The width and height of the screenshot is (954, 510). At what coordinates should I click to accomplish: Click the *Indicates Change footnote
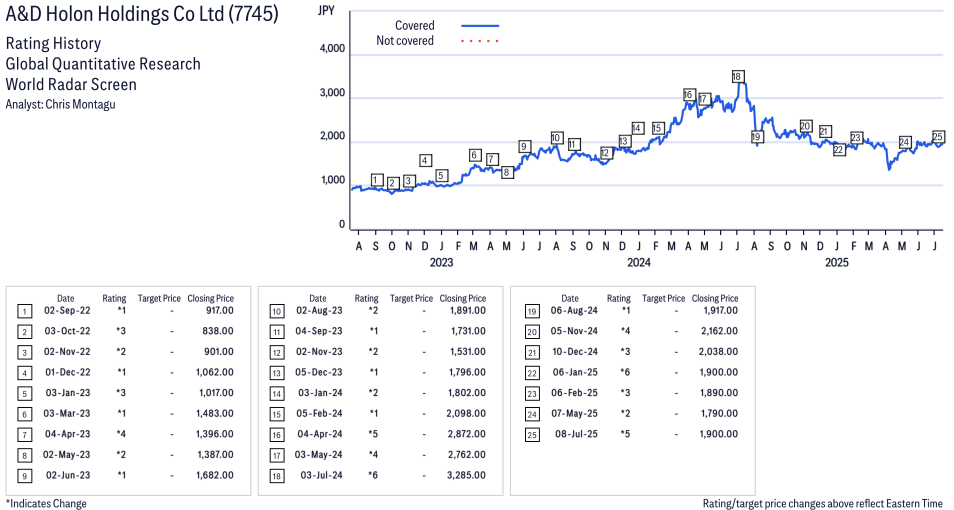(x=46, y=503)
